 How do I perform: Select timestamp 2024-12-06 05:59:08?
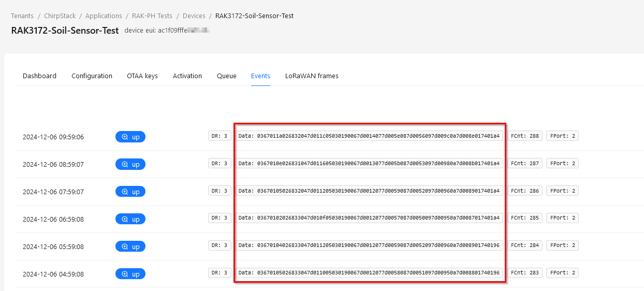pos(53,247)
